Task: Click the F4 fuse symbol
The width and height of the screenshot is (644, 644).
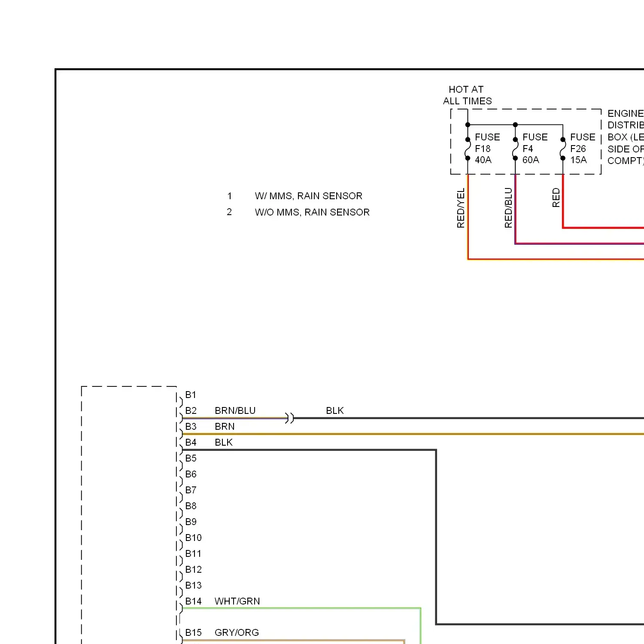Action: (515, 149)
